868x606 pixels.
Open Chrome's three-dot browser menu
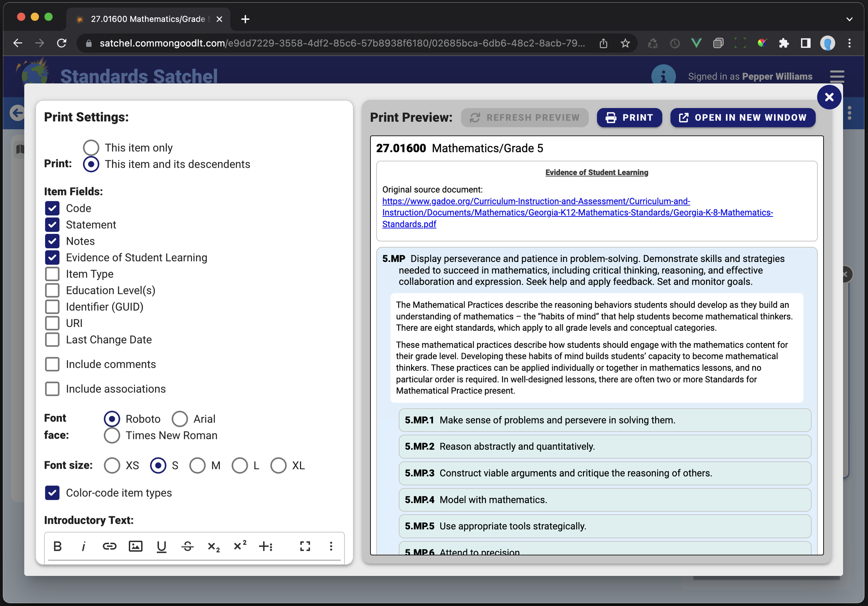click(849, 43)
